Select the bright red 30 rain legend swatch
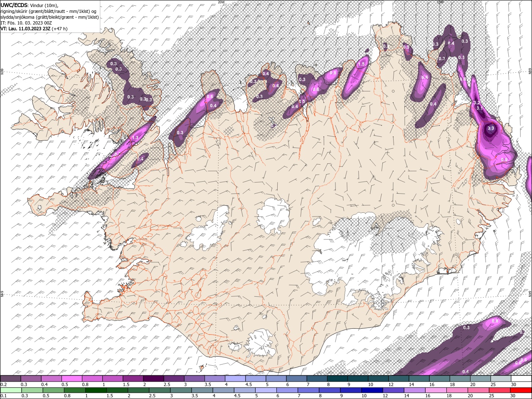 pos(521,390)
